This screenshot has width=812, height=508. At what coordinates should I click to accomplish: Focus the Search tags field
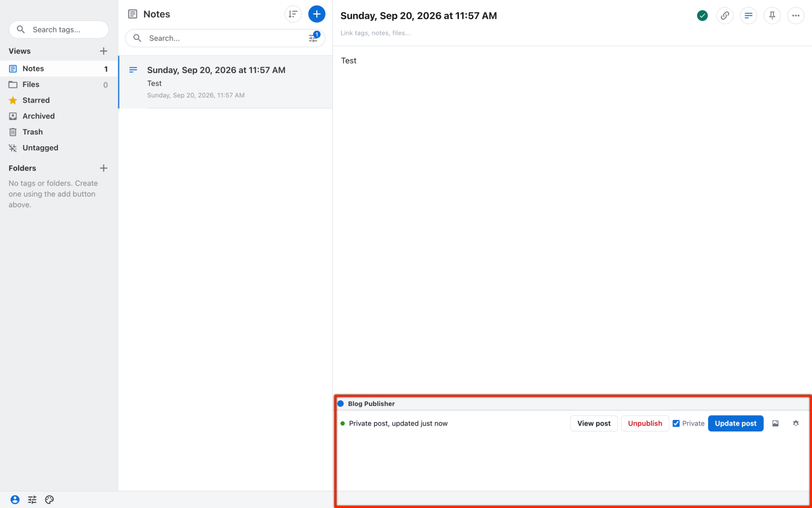point(59,30)
